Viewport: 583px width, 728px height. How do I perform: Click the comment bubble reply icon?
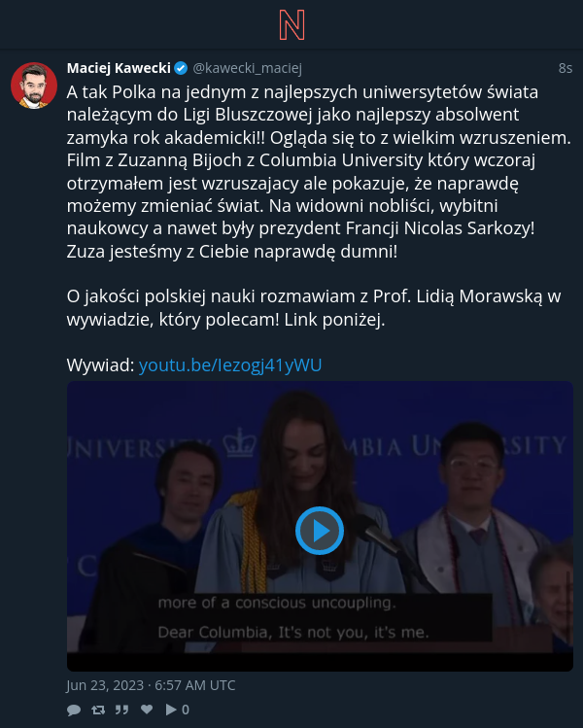(x=74, y=710)
